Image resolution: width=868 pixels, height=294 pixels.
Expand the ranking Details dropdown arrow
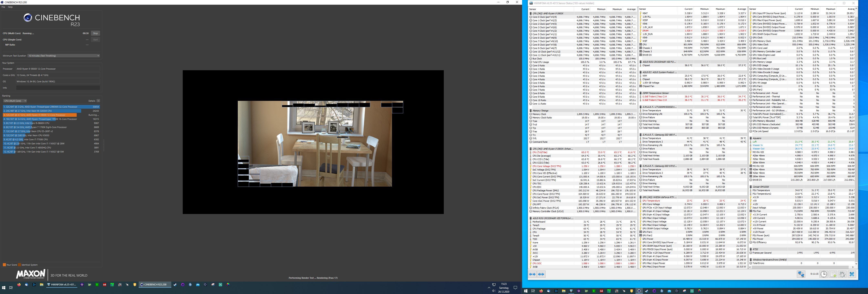[98, 101]
